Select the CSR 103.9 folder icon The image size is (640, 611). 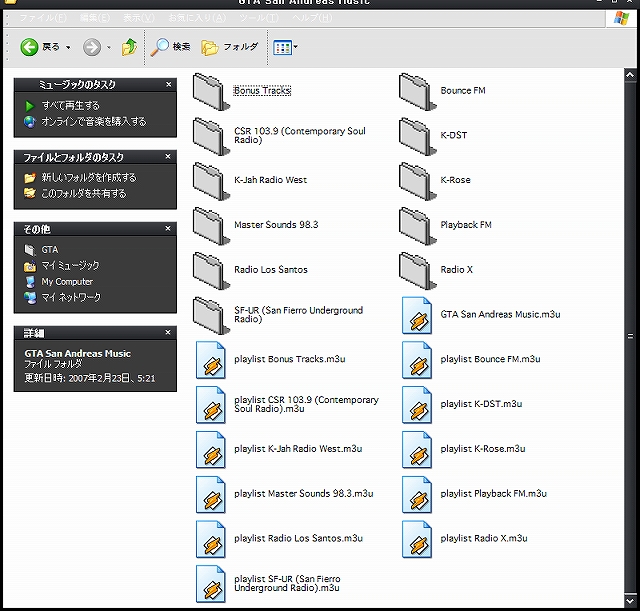(x=211, y=136)
